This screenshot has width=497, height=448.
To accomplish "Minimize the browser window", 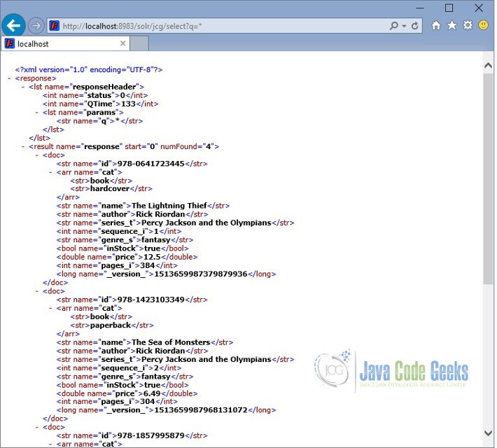I will click(420, 8).
